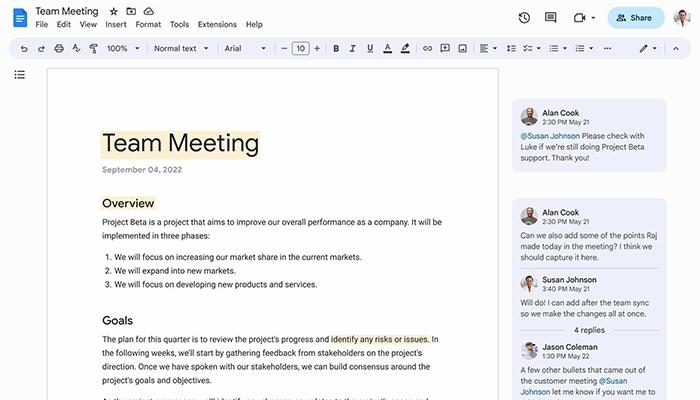Open the account profile picture
Screen dimensions: 700x400
682,18
